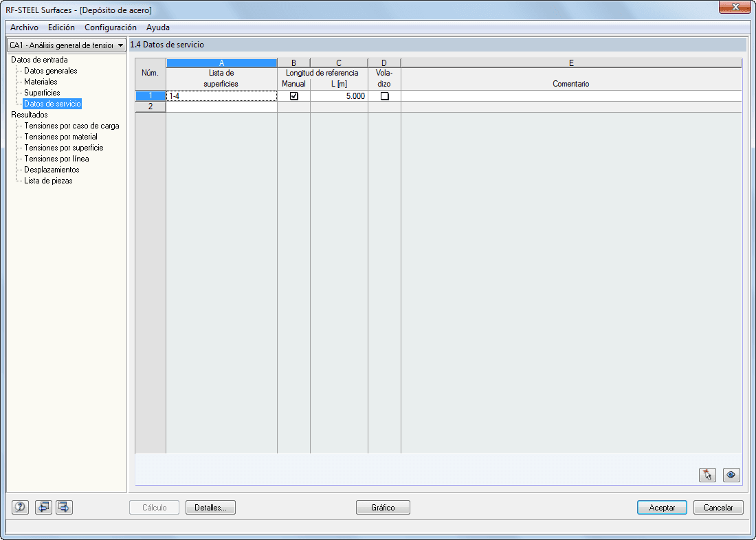Click column E header
The height and width of the screenshot is (540, 756).
pos(571,63)
